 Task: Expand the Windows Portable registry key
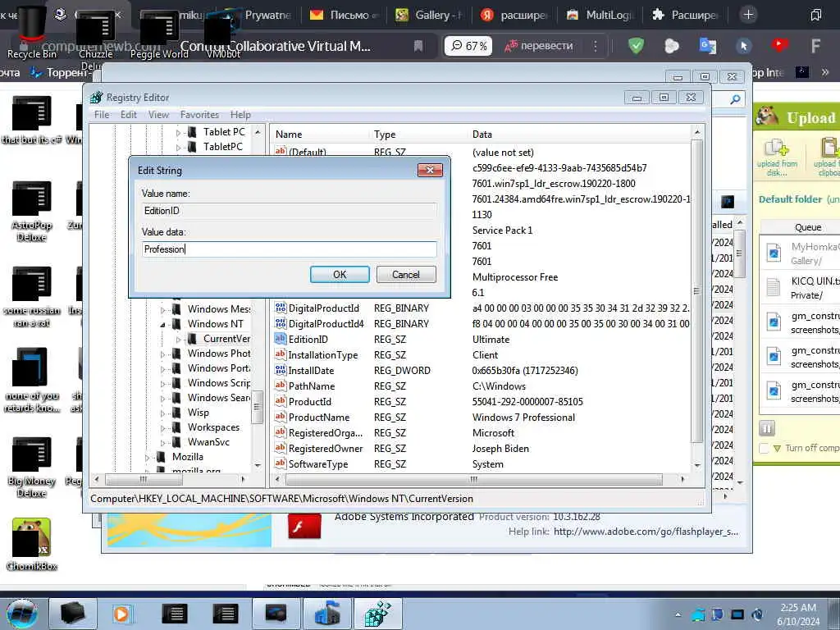[162, 368]
